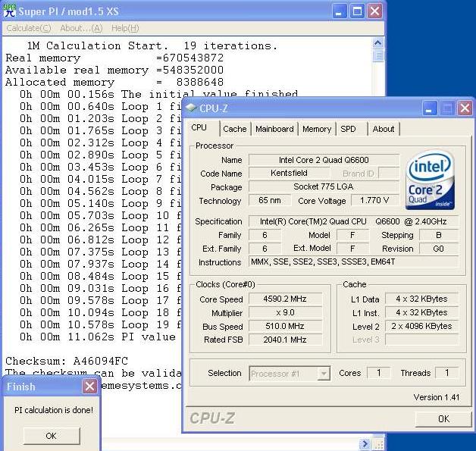This screenshot has height=451, width=476.
Task: Click the PI calculation is done! message
Action: tap(54, 410)
